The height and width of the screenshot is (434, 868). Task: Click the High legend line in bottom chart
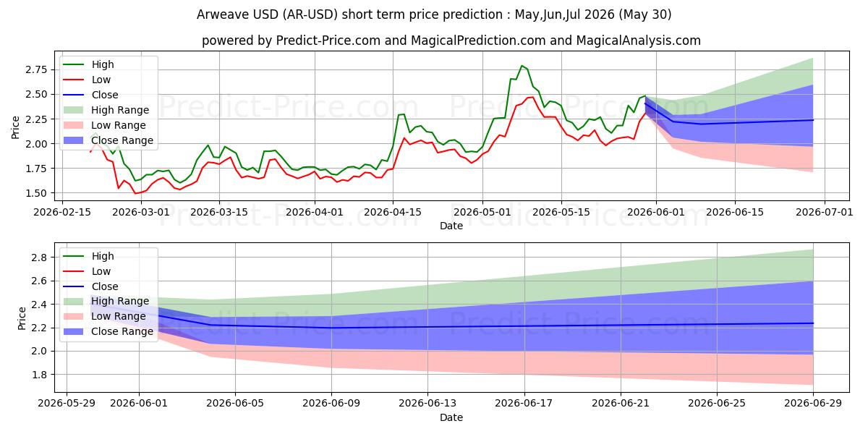(75, 256)
